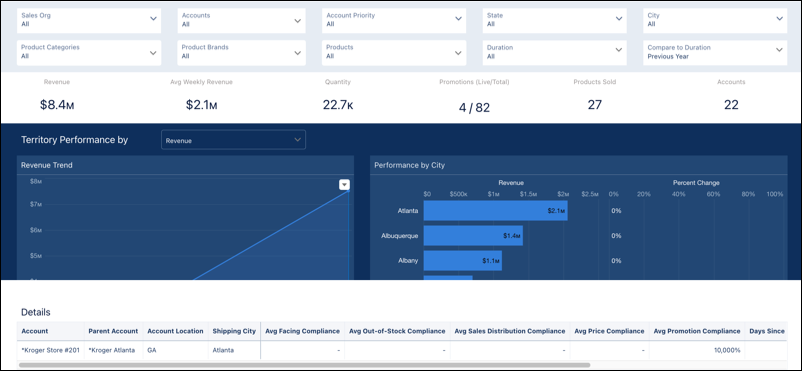Sort by the Account column header
This screenshot has height=371, width=802.
[x=51, y=331]
